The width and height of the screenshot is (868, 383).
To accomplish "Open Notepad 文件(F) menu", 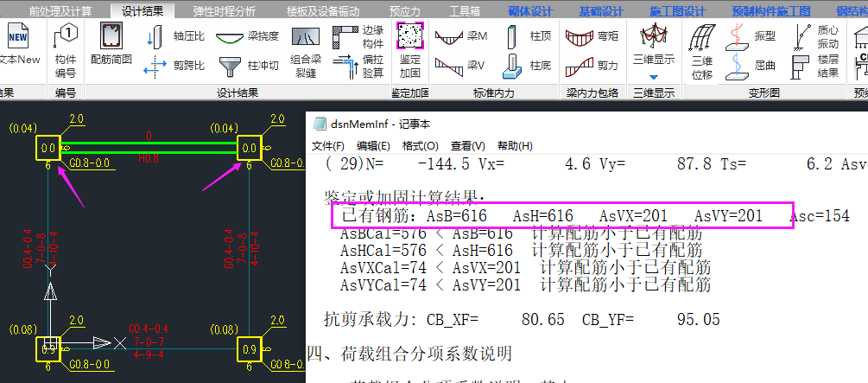I will point(327,146).
